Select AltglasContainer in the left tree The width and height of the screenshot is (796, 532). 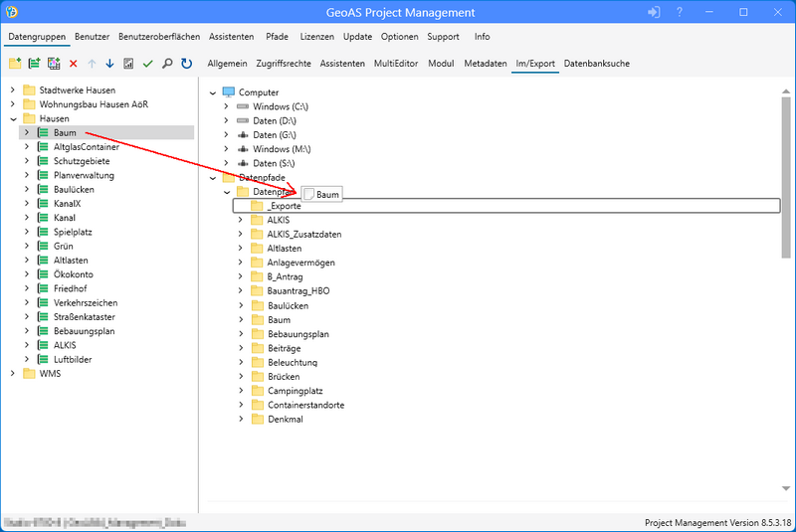87,147
